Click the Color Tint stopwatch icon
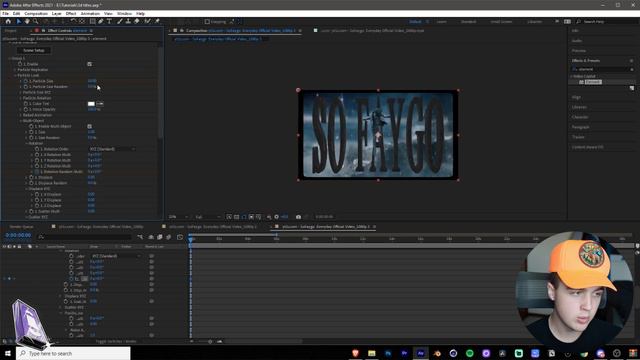The image size is (640, 360). point(25,104)
